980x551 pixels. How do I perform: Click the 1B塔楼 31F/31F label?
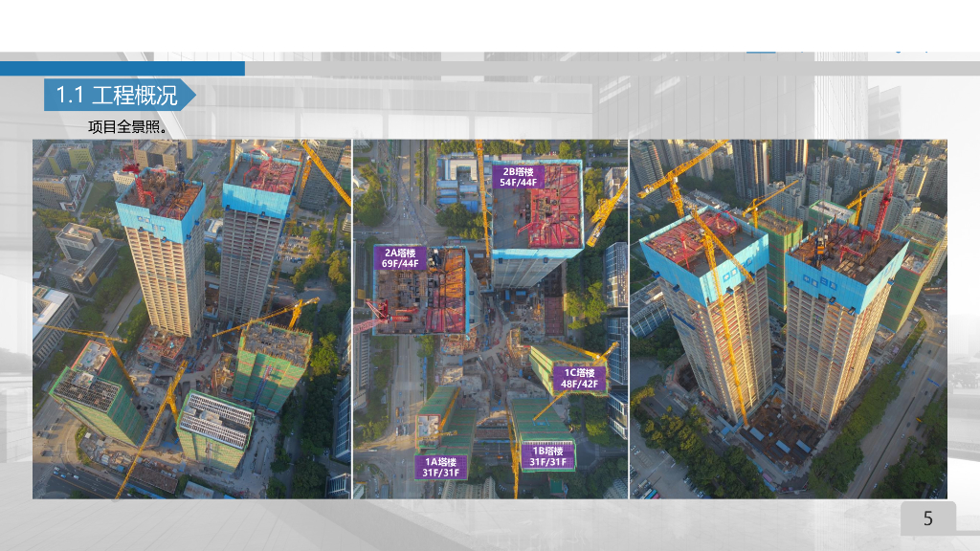point(548,456)
